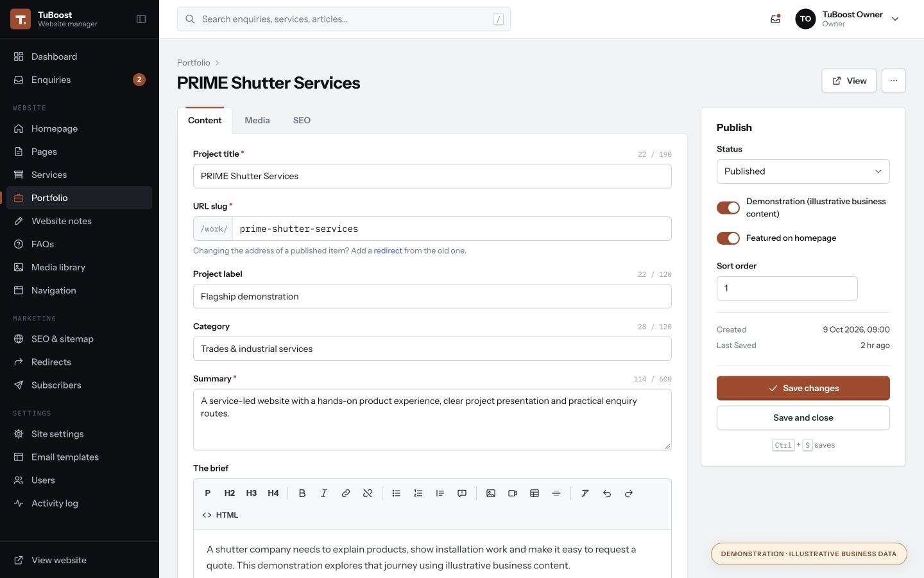Open SEO & sitemap in the sidebar
The height and width of the screenshot is (578, 924).
[80, 339]
